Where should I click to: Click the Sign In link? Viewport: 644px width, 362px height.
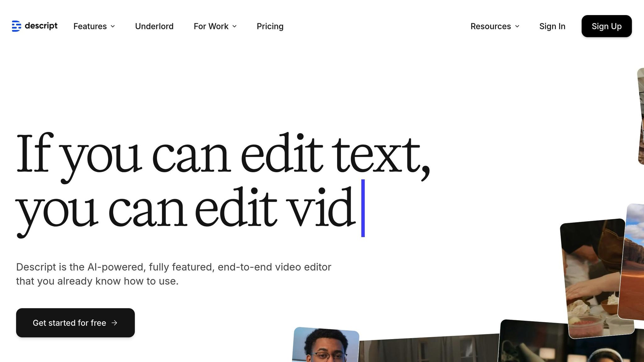pyautogui.click(x=552, y=26)
